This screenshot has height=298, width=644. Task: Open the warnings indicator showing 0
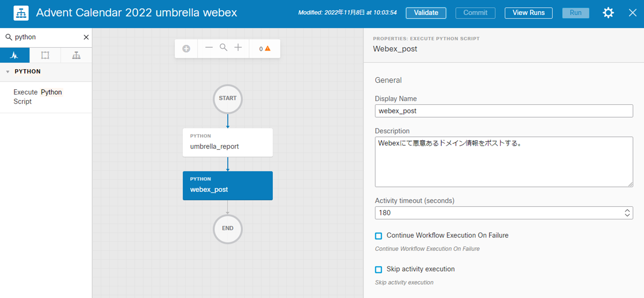[265, 49]
